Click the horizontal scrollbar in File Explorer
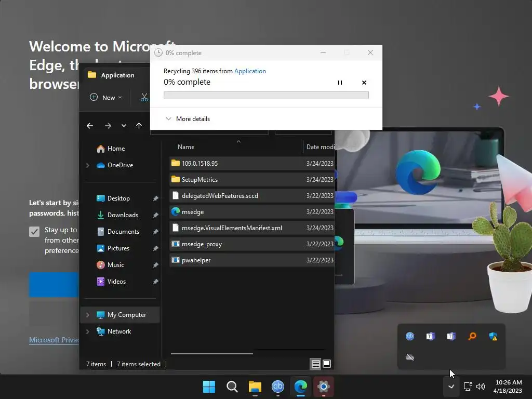Screen dimensions: 532x399 [212, 353]
